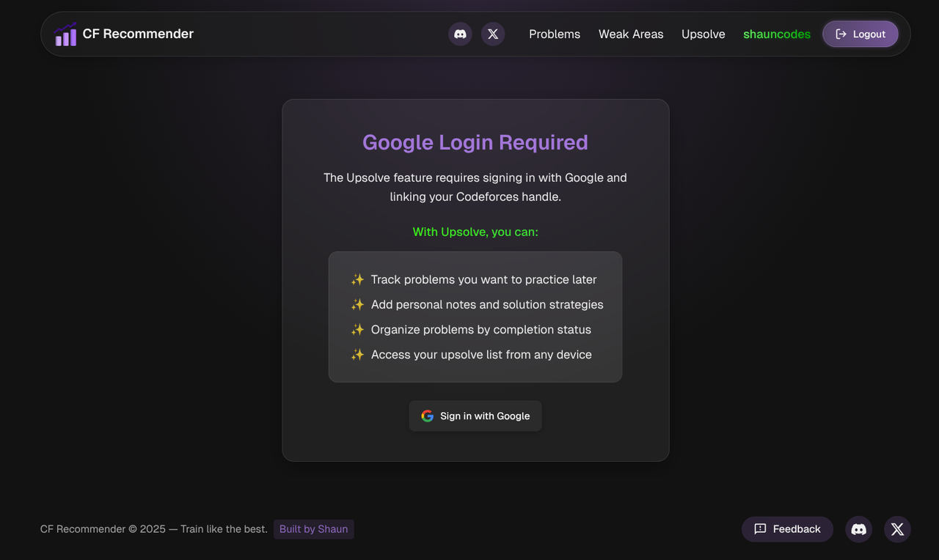Click the CF Recommender title text
The width and height of the screenshot is (939, 560).
click(x=138, y=33)
